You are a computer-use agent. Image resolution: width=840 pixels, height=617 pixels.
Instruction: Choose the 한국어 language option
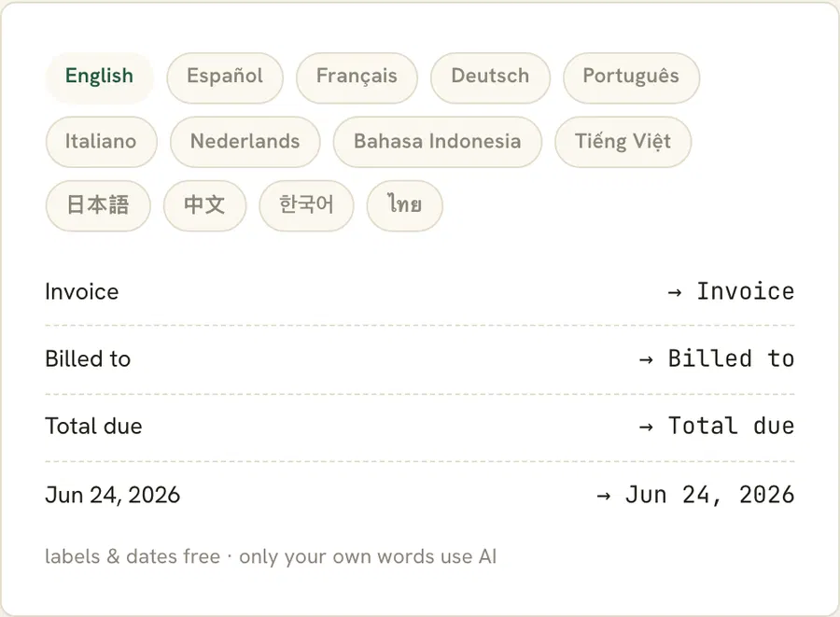point(306,205)
